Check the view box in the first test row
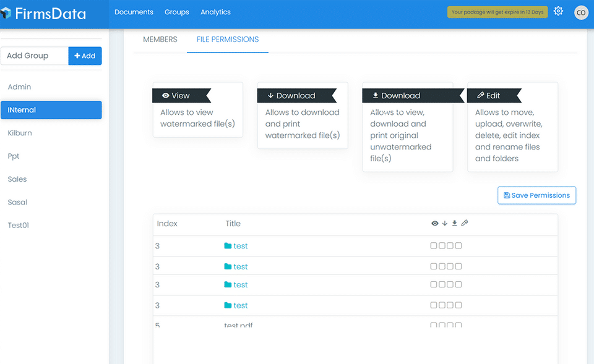Image resolution: width=594 pixels, height=364 pixels. (x=434, y=245)
